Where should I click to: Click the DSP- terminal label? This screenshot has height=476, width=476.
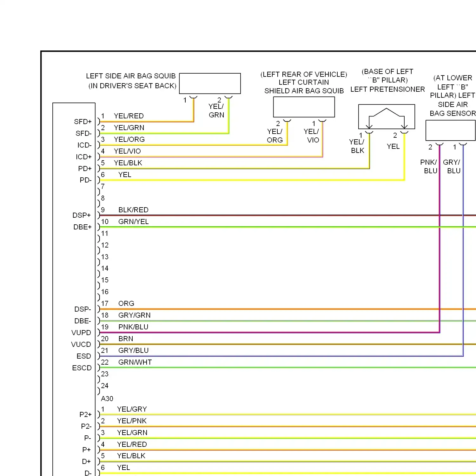pos(83,309)
